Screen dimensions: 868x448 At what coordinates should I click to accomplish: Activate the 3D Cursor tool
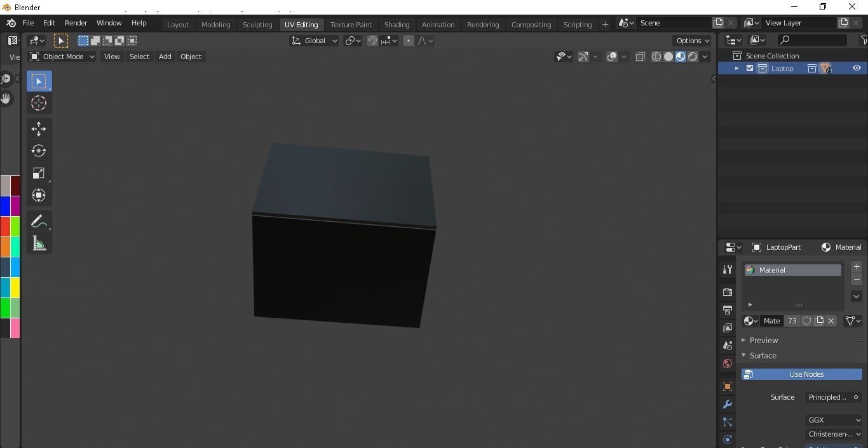39,103
